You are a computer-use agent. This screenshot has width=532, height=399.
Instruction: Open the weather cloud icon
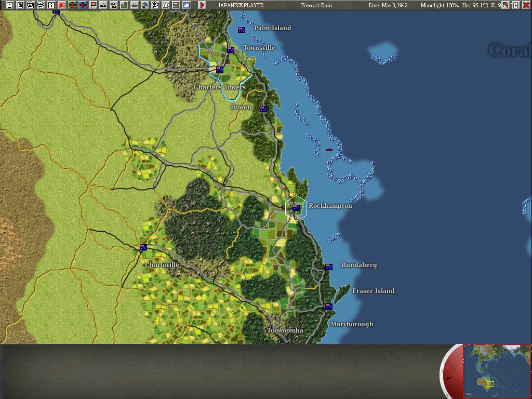coord(187,5)
